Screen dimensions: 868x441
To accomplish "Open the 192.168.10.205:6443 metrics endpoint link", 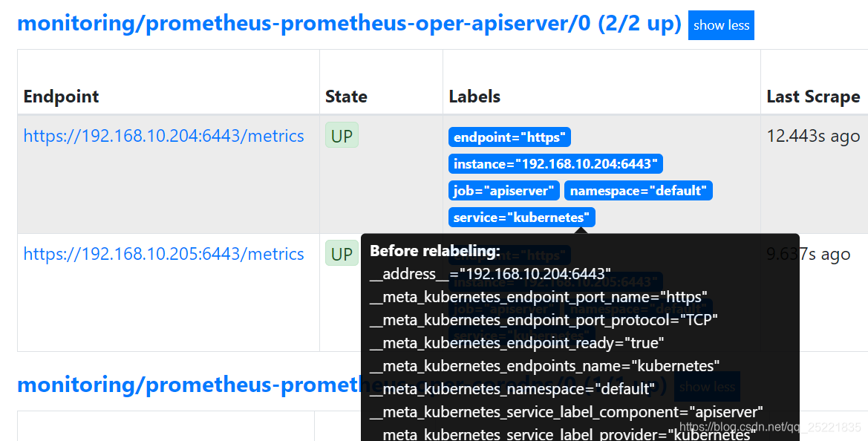I will (163, 253).
